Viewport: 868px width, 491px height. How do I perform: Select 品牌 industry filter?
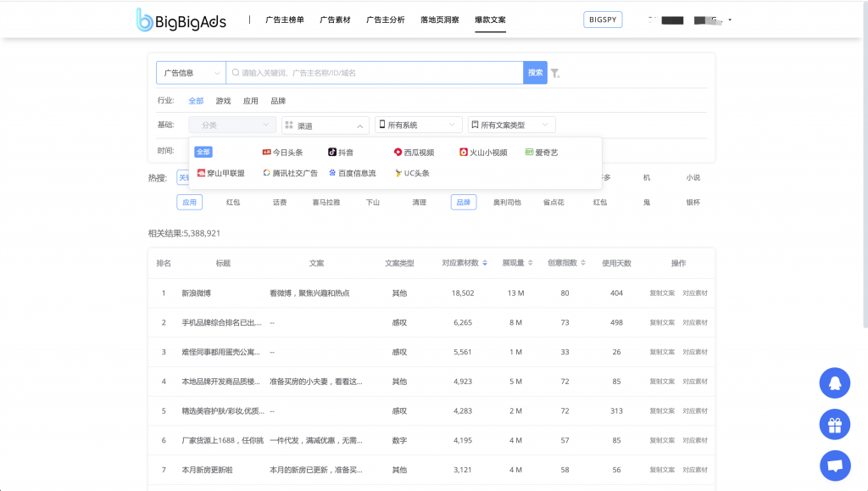pyautogui.click(x=278, y=101)
